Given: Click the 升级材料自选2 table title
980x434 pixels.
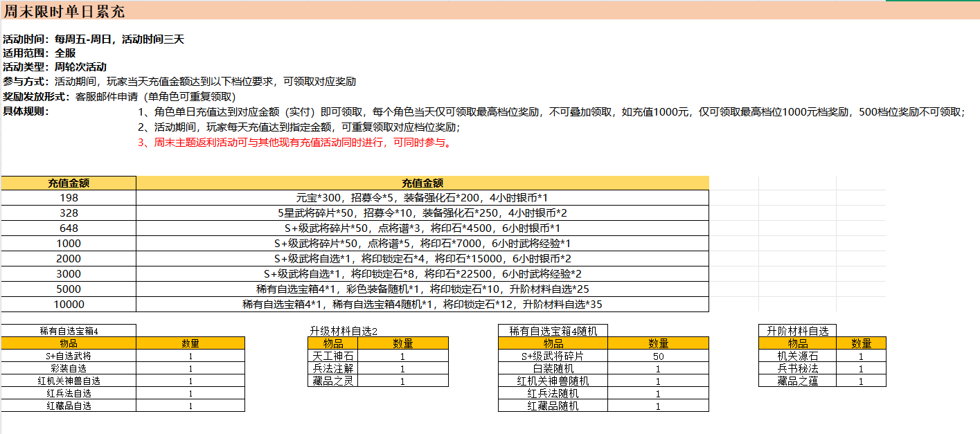Looking at the screenshot, I should [x=343, y=331].
